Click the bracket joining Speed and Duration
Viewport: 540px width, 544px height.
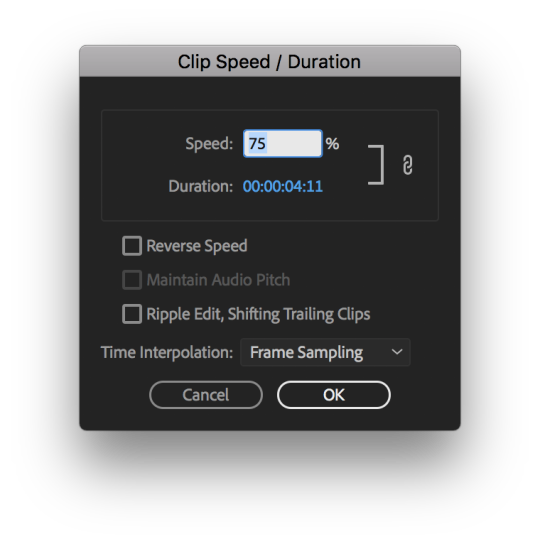point(376,165)
